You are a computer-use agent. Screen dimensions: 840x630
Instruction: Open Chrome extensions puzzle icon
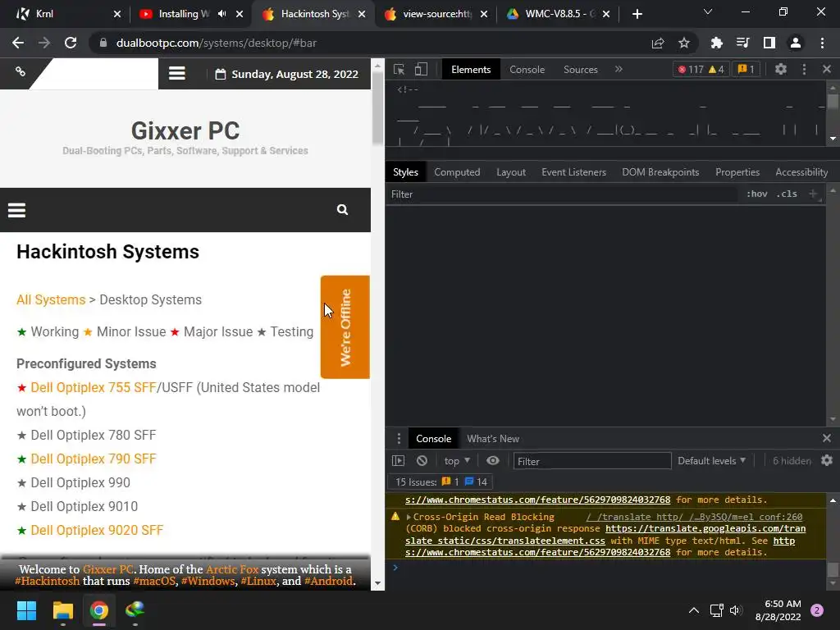716,43
